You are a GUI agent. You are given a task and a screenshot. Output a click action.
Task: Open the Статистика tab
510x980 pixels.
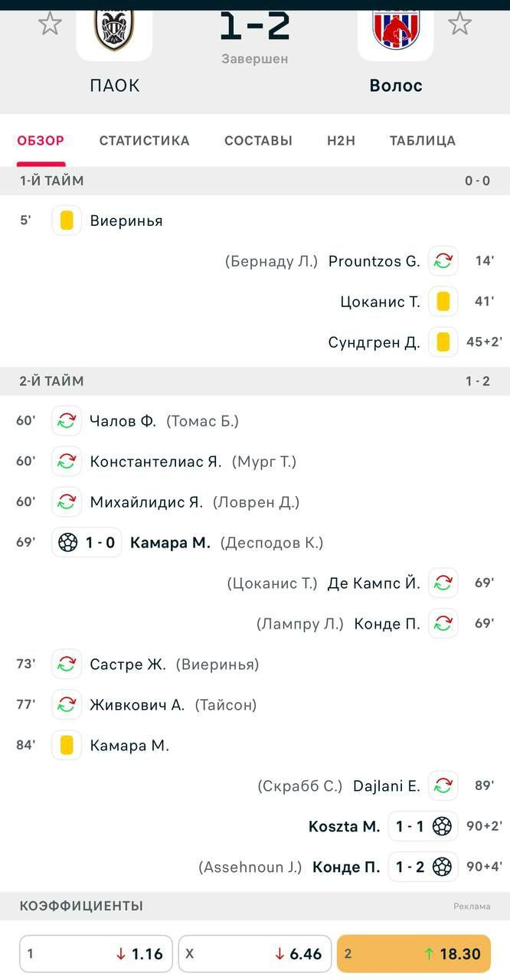pyautogui.click(x=144, y=140)
